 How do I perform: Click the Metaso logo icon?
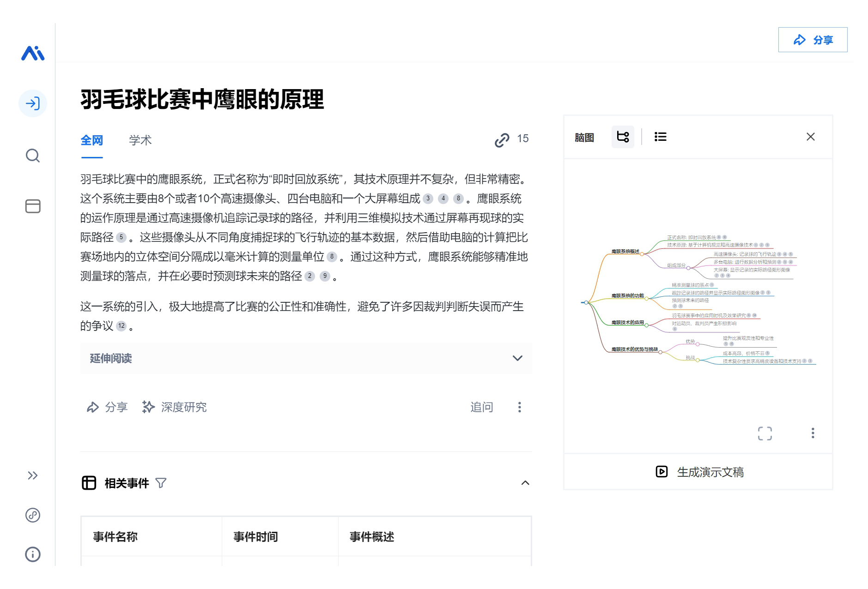pos(33,53)
